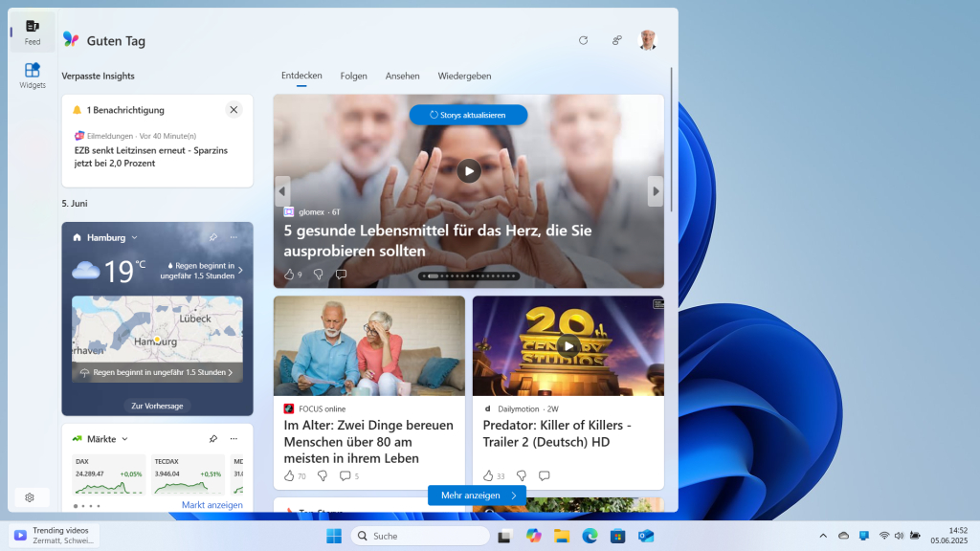Open rain forecast chevron beside temperature

pos(240,271)
